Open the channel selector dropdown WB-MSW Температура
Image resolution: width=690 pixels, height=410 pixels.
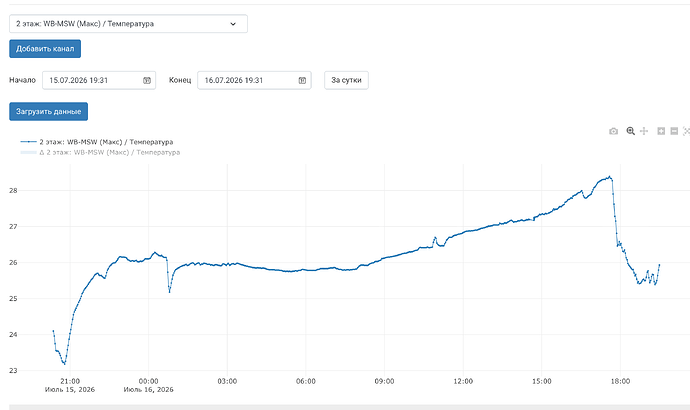point(128,24)
